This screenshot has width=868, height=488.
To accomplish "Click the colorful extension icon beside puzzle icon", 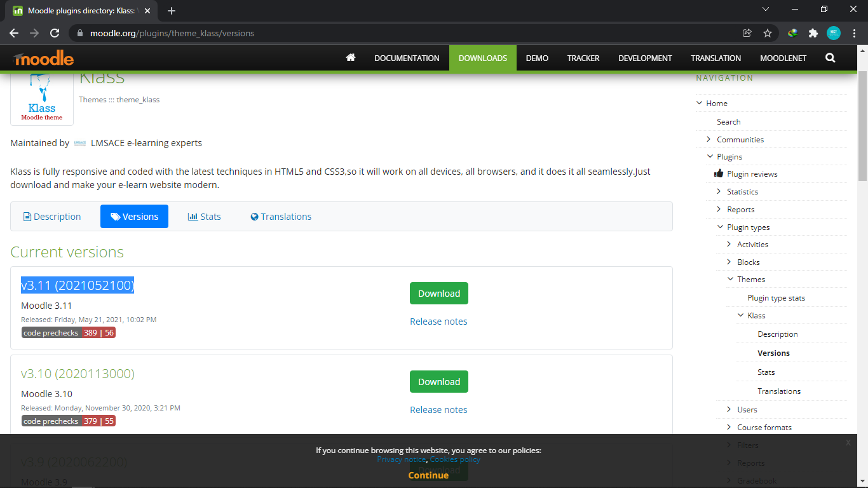I will tap(792, 33).
